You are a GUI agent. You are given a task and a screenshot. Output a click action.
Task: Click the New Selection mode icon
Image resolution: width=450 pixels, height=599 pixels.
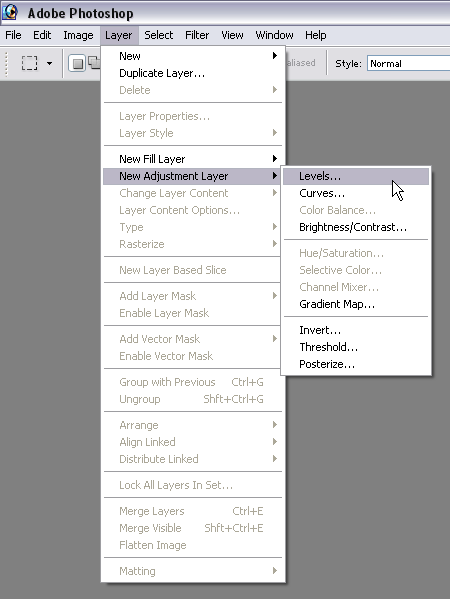click(77, 63)
